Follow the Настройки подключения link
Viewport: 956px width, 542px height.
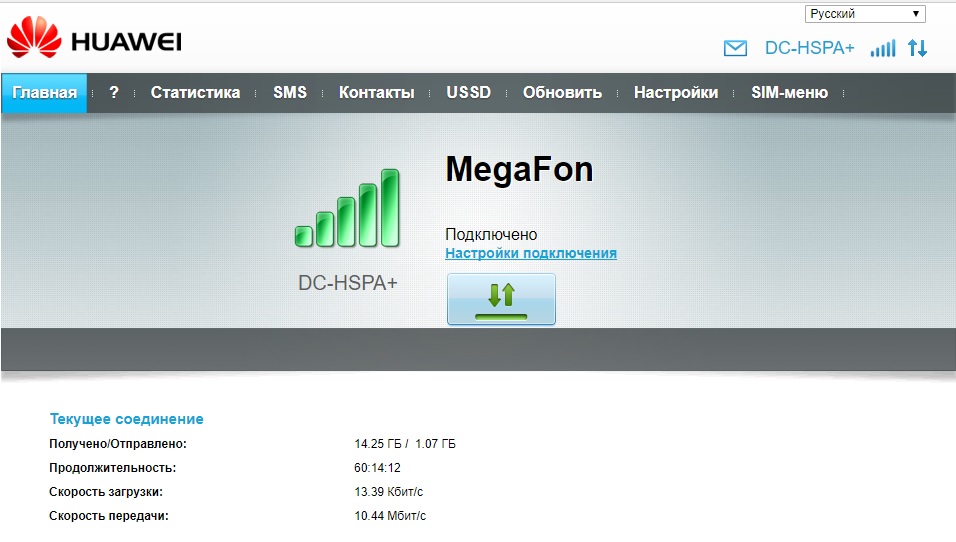click(531, 253)
